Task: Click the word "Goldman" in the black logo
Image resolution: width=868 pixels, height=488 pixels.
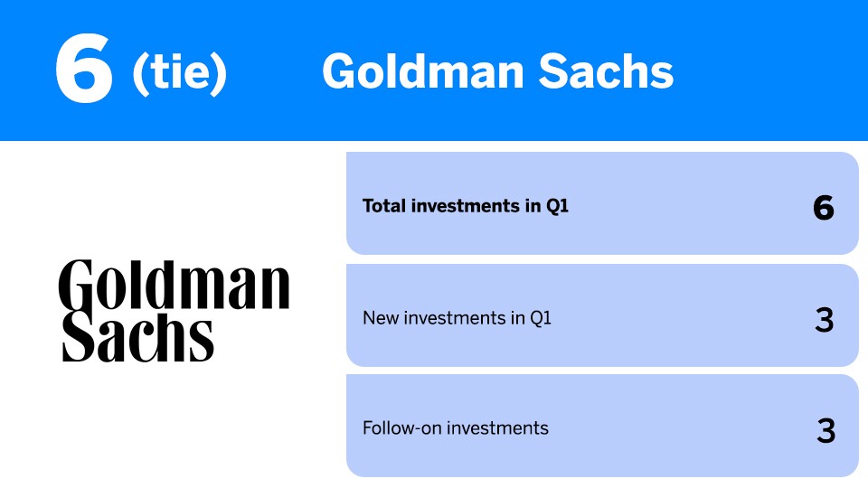Action: tap(175, 285)
